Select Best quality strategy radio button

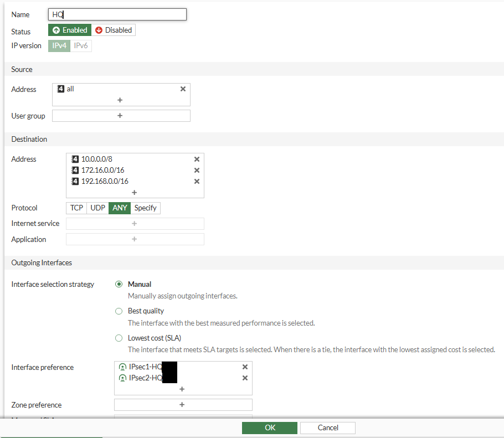tap(119, 311)
